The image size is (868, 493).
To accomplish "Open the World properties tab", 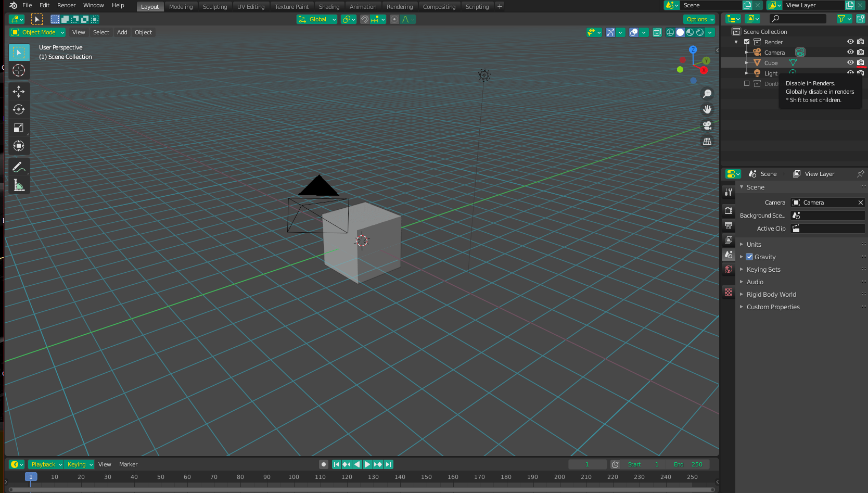I will click(x=728, y=269).
